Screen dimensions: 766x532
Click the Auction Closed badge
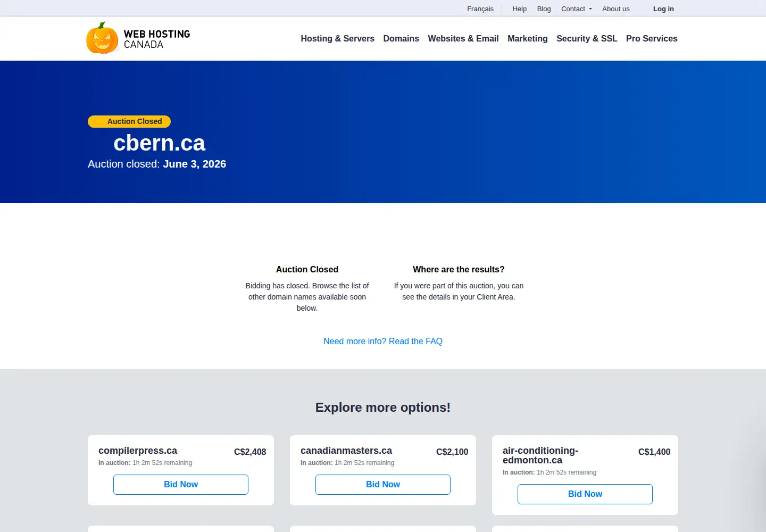pos(129,121)
